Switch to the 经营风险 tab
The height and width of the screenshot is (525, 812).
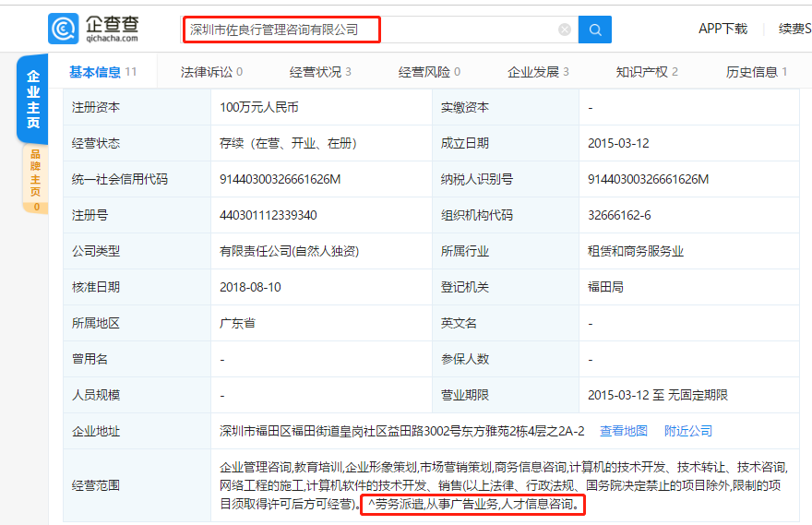[429, 72]
